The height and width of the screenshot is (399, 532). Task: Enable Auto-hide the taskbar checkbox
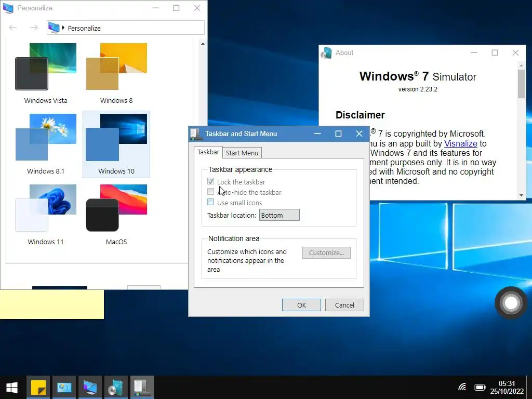(x=210, y=192)
